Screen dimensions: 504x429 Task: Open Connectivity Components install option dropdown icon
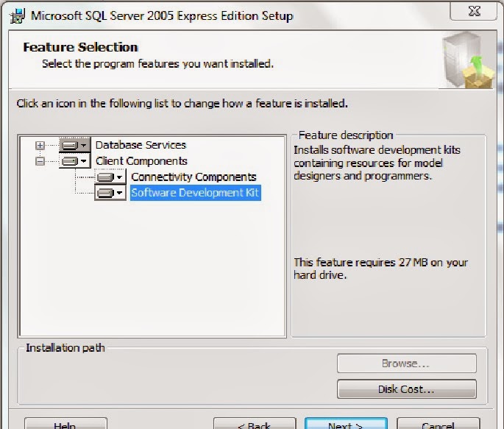pos(110,177)
